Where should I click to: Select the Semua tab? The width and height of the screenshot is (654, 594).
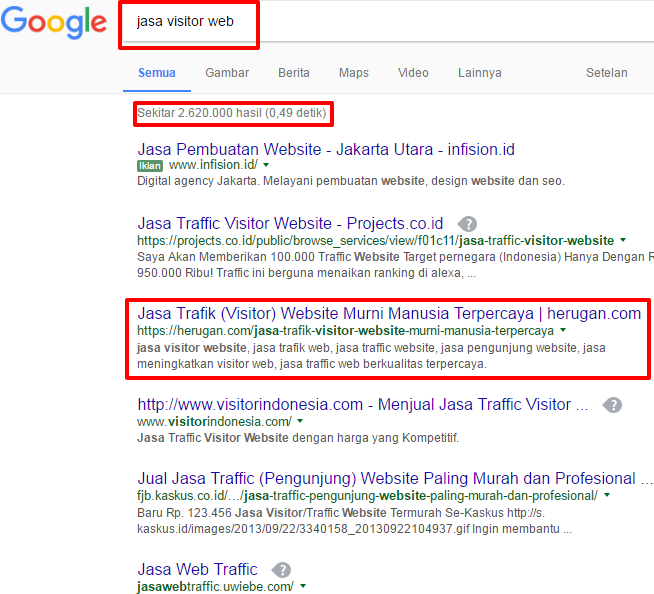[157, 73]
